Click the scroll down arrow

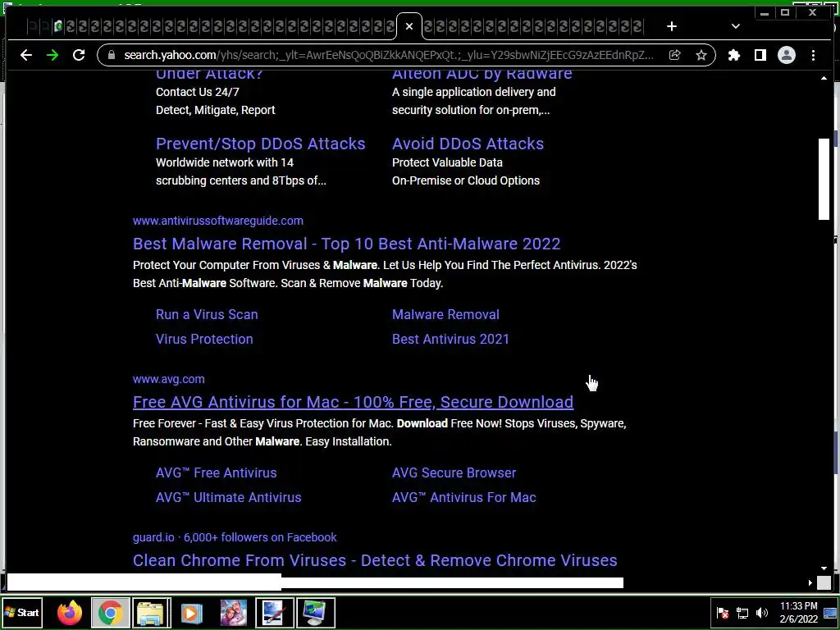824,568
